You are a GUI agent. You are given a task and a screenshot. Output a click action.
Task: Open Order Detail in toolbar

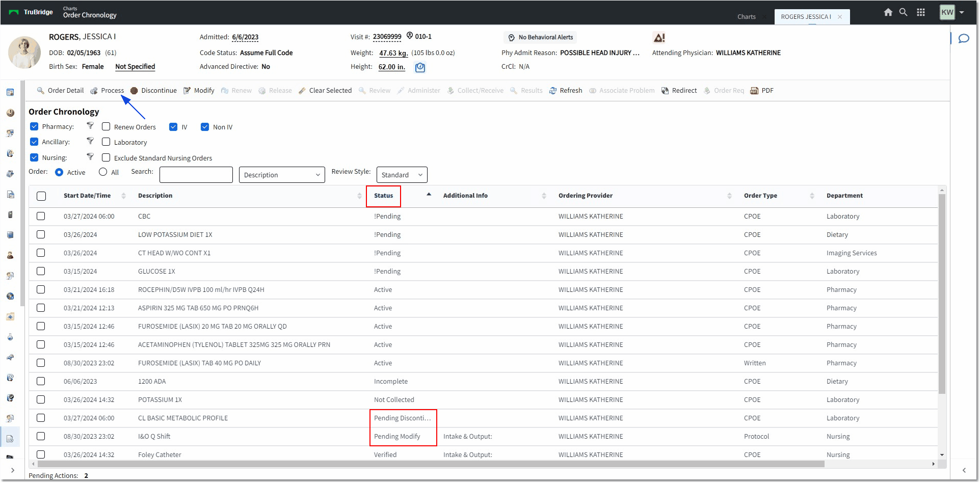[x=60, y=91]
